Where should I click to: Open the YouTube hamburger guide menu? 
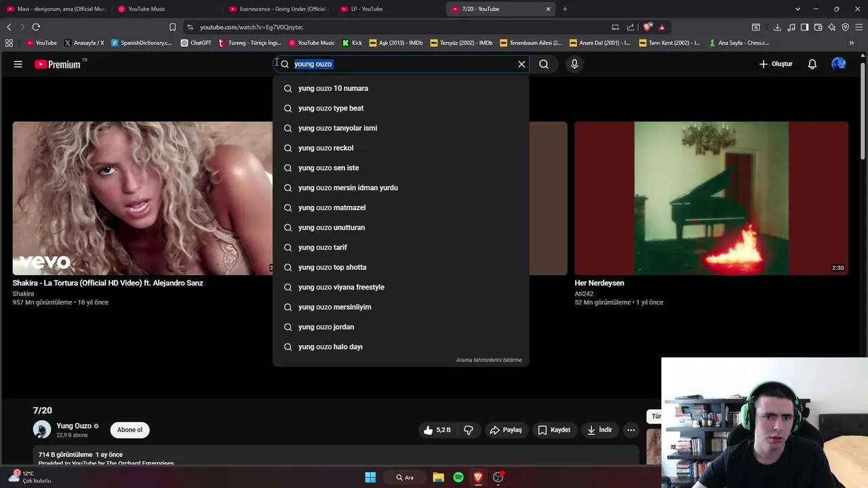(18, 64)
